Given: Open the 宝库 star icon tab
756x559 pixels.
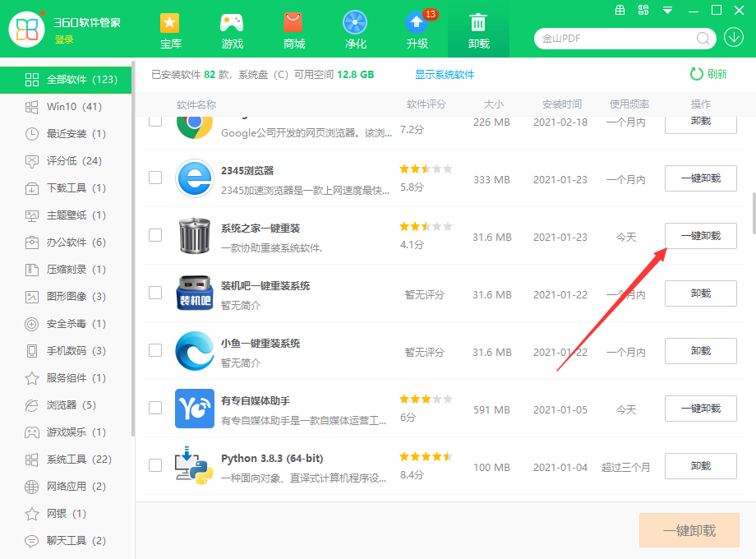Looking at the screenshot, I should tap(170, 30).
